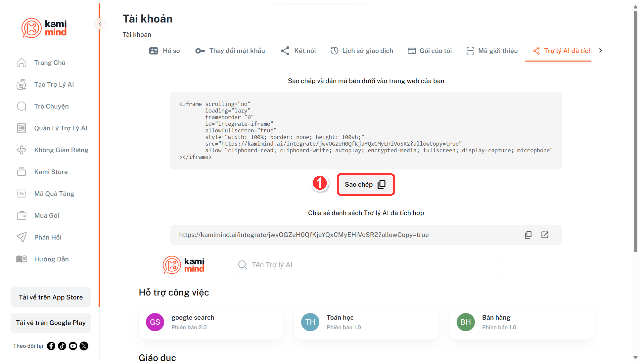
Task: Click the Kami Store sidebar icon
Action: point(22,172)
